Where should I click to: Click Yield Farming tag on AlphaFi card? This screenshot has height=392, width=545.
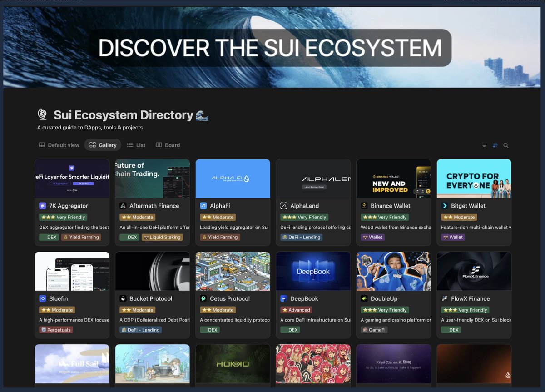pyautogui.click(x=220, y=237)
